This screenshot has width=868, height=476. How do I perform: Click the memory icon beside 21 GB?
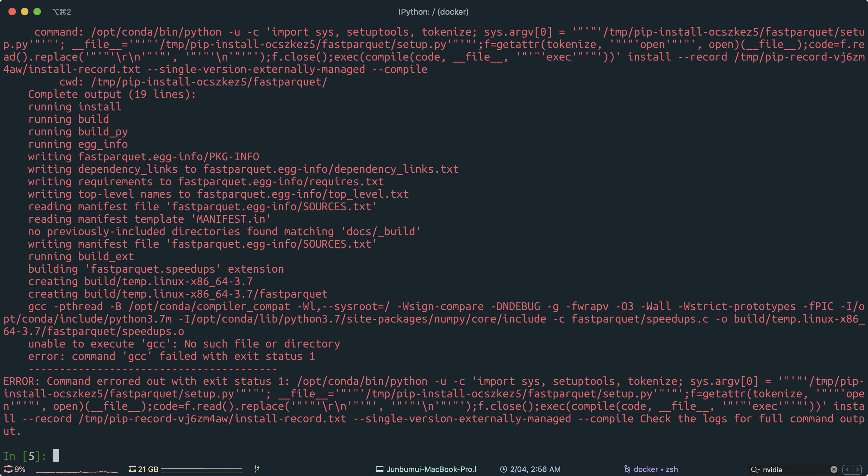(x=132, y=469)
